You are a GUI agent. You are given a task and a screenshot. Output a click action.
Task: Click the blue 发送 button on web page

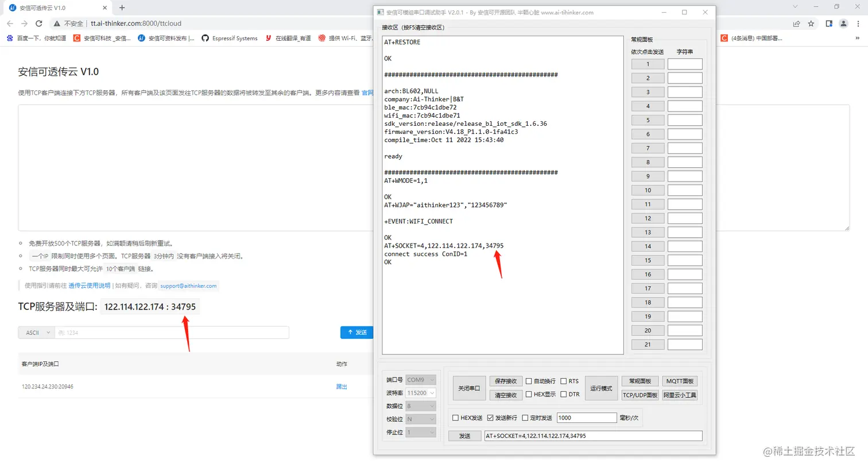point(357,332)
